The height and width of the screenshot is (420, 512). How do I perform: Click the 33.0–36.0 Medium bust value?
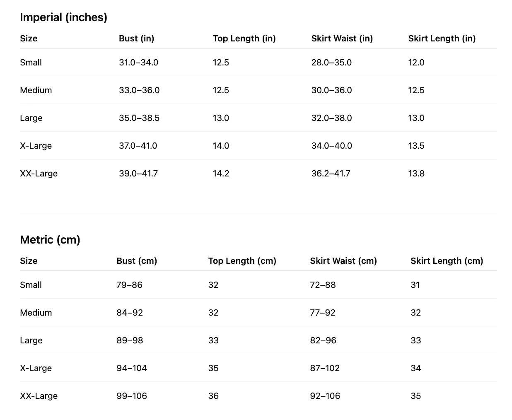[x=139, y=90]
